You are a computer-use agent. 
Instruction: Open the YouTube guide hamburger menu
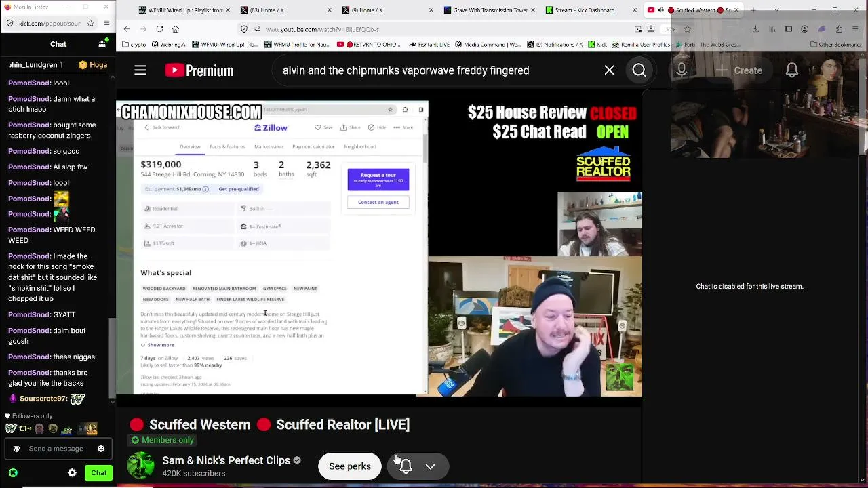[140, 70]
